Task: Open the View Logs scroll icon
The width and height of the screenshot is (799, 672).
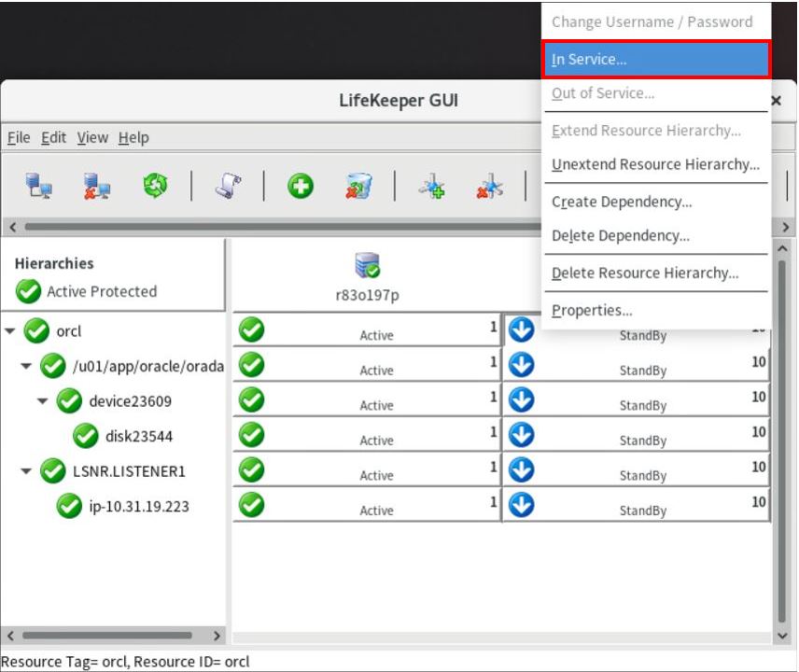Action: (x=228, y=186)
